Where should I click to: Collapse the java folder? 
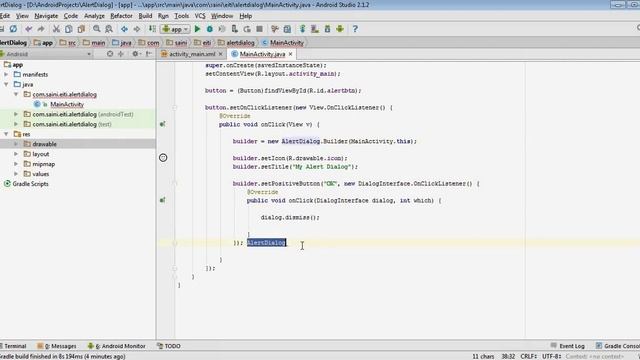pos(6,84)
